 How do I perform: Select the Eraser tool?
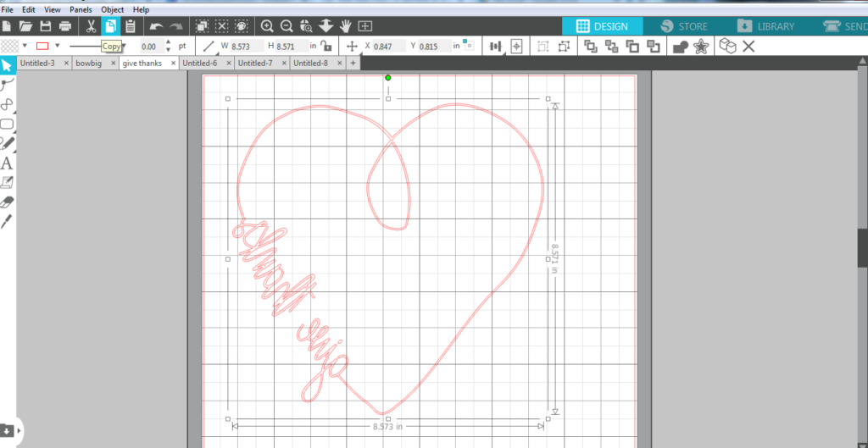point(7,202)
